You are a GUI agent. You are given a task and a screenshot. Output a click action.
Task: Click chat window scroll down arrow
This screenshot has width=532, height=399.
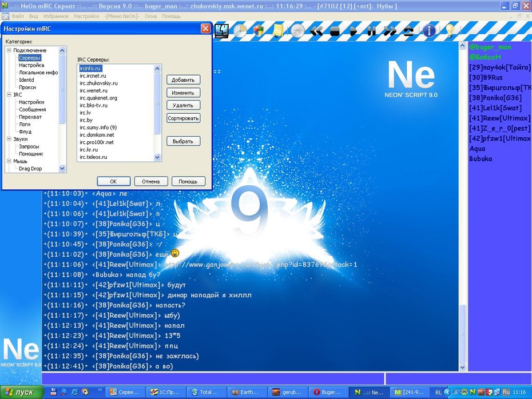point(462,367)
